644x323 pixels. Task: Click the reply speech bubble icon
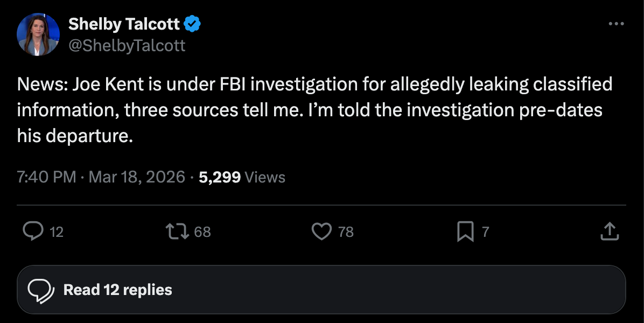tap(33, 231)
